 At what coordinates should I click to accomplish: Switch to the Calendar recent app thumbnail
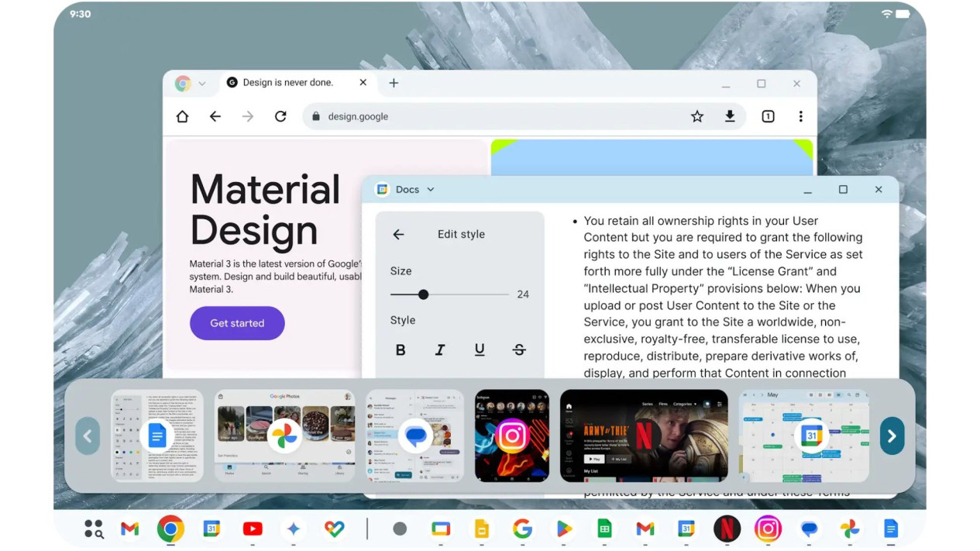(804, 436)
